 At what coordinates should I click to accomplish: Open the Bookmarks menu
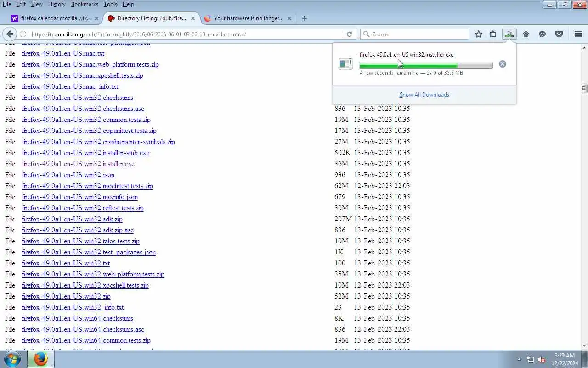click(85, 4)
